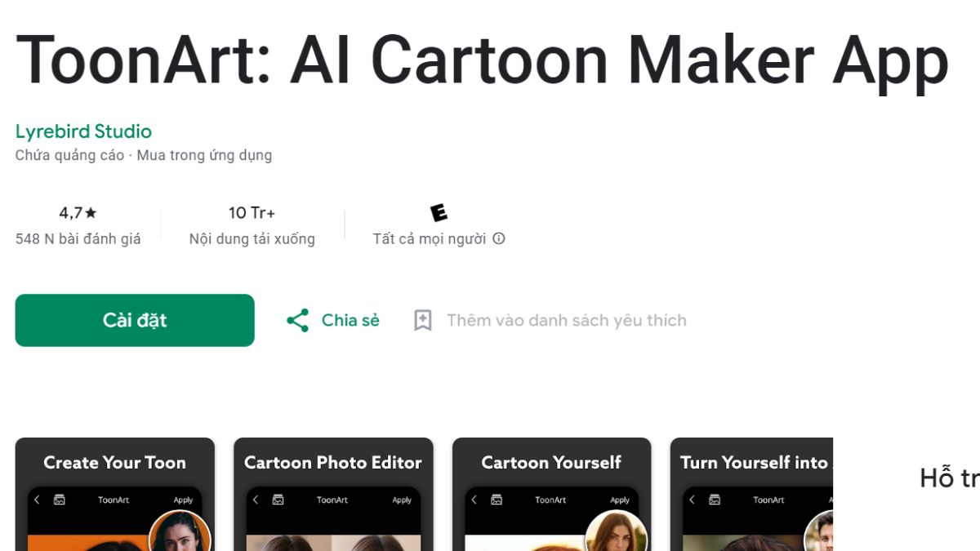Screen dimensions: 980x551
Task: Open the Lyrebird Studio developer link
Action: tap(83, 131)
